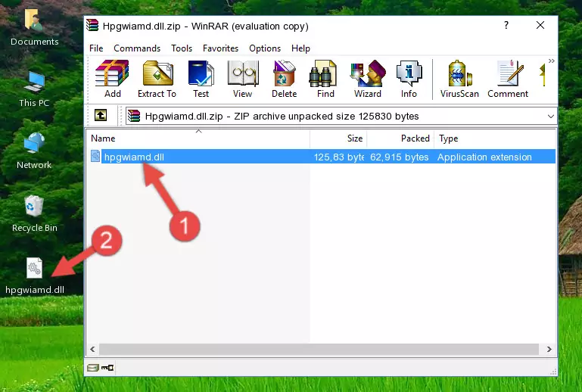Sort by the Type column header

[495, 138]
